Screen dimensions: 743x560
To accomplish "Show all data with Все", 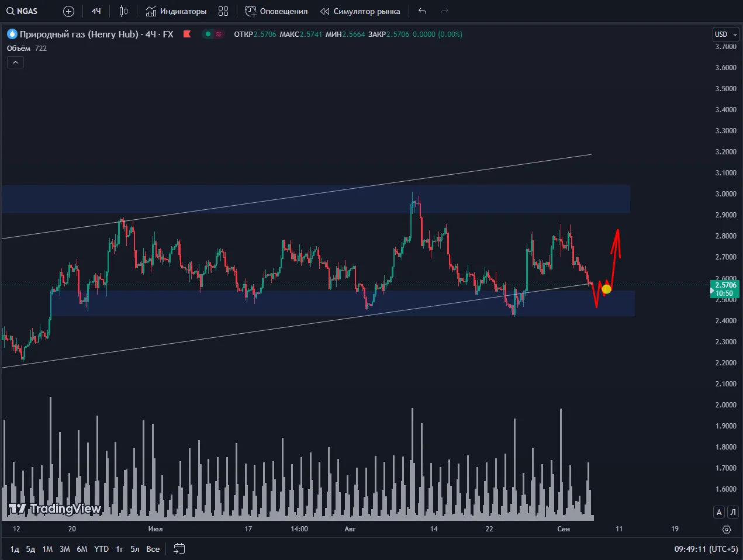I will 153,549.
